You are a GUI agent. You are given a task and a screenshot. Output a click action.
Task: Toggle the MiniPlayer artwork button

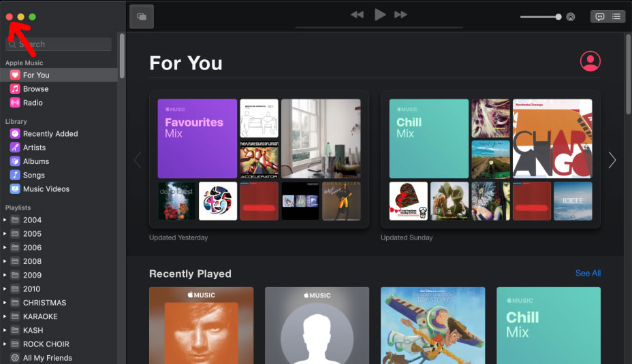(x=142, y=17)
